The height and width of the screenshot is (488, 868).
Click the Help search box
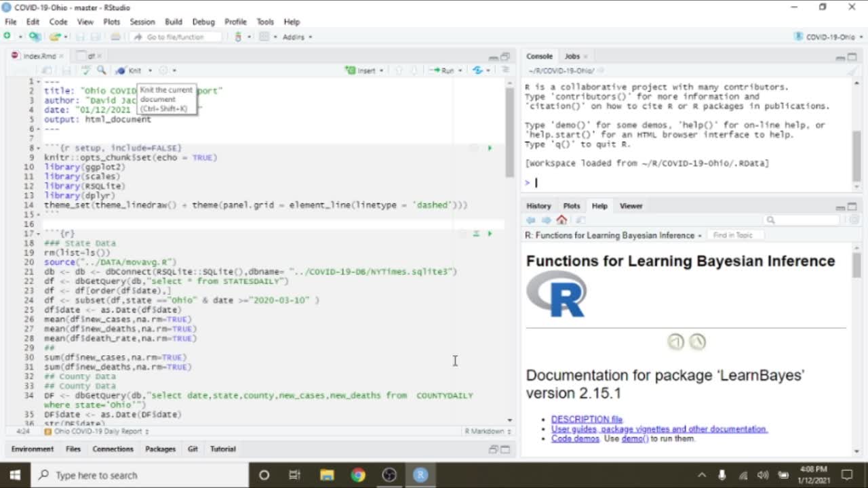coord(803,220)
